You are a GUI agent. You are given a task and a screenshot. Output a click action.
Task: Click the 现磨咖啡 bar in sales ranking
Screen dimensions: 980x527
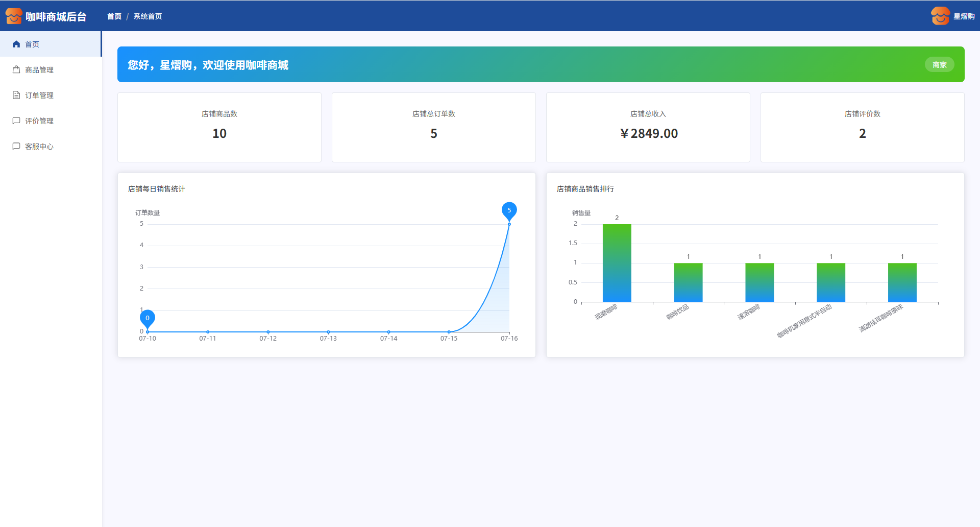[x=617, y=263]
